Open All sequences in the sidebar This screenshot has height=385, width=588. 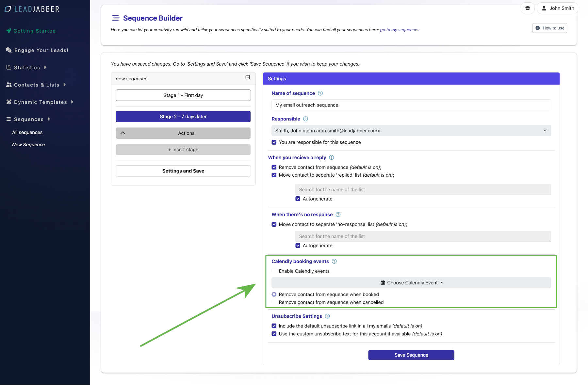click(27, 132)
